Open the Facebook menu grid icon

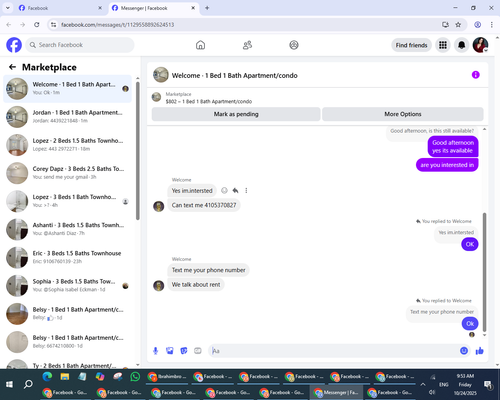[x=443, y=45]
